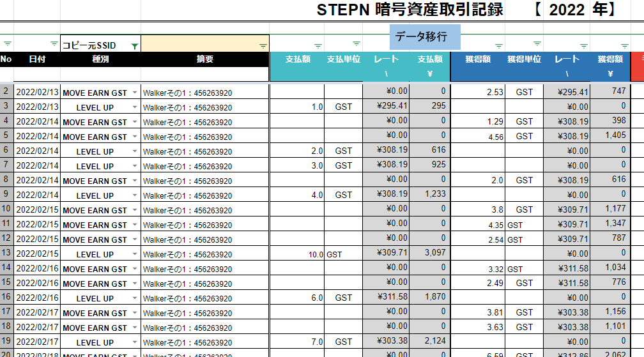644x357 pixels.
Task: Open the MOVE EARN GST dropdown in row 17
Action: [134, 313]
